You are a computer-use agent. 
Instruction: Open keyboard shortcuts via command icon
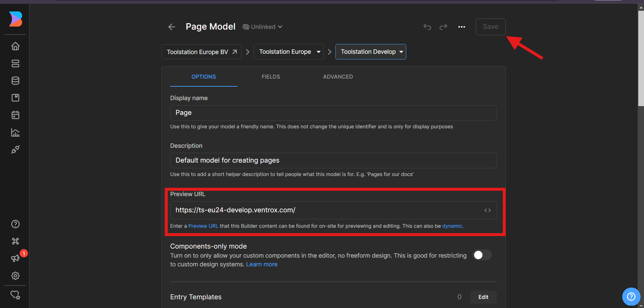15,241
